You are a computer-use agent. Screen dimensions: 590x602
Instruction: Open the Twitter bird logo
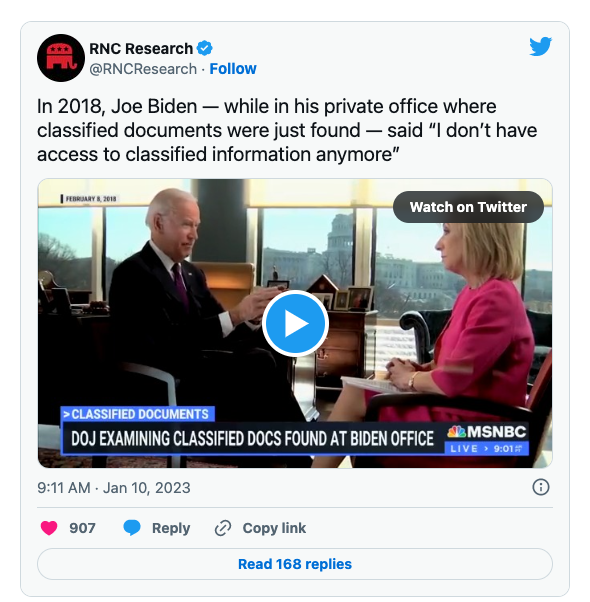(x=540, y=46)
